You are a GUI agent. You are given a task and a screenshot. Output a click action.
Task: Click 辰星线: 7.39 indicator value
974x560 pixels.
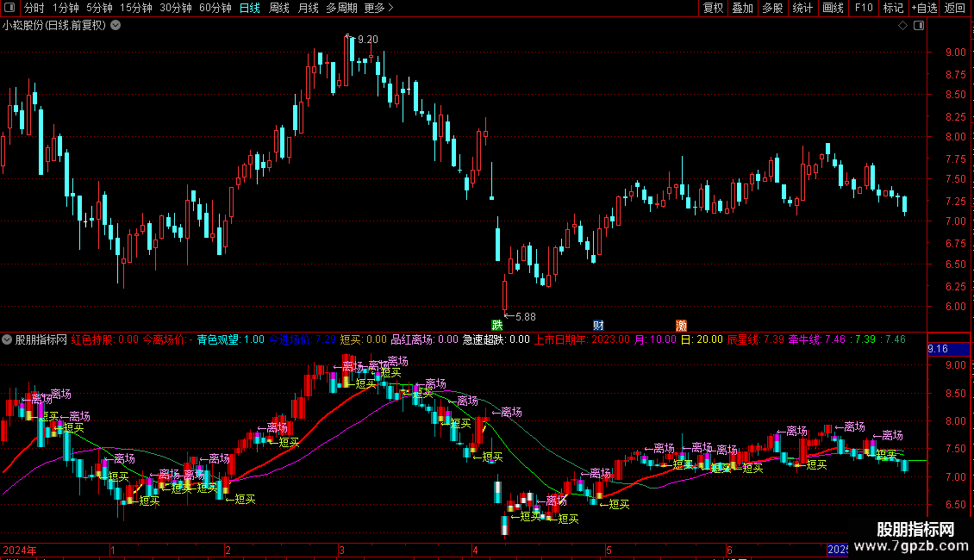coord(756,339)
